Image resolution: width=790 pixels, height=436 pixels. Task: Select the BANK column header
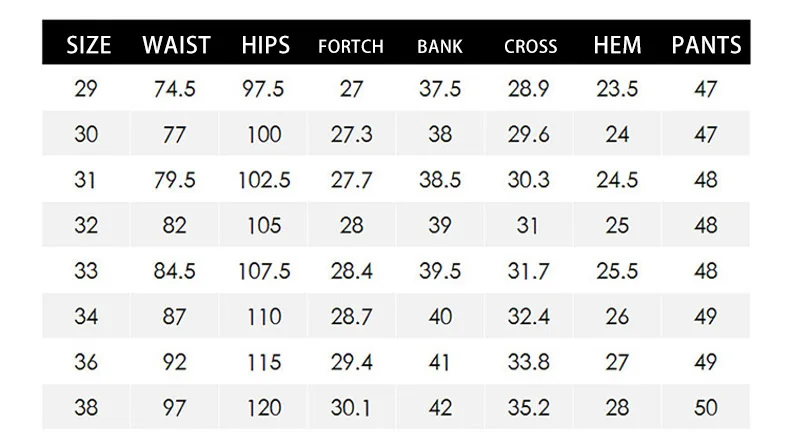pyautogui.click(x=440, y=46)
